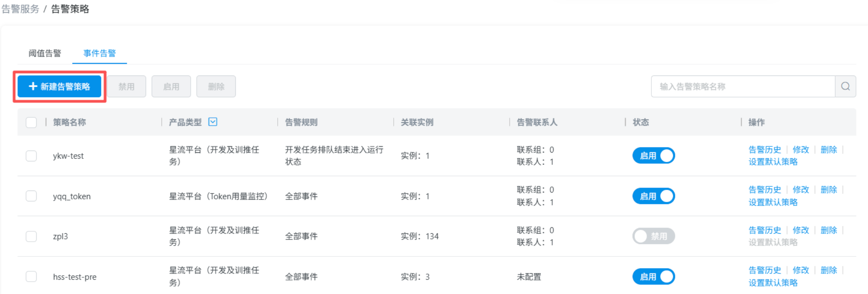Enable the zpl3 禁用 status switch
Viewport: 868px width, 294px height.
[653, 236]
